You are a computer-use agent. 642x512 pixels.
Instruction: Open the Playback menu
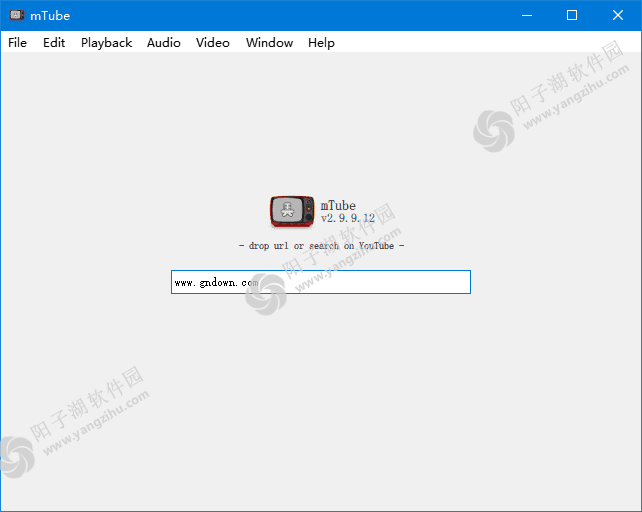[x=106, y=43]
